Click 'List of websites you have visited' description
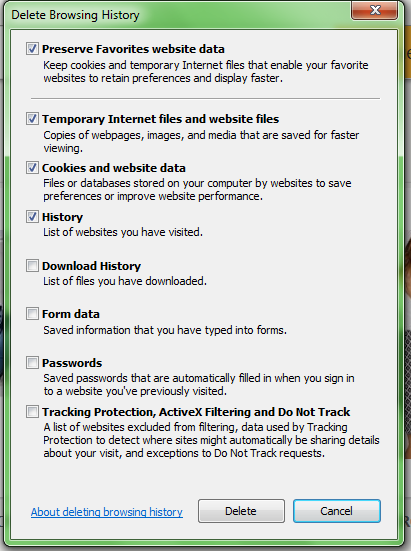Image resolution: width=411 pixels, height=551 pixels. click(x=123, y=232)
